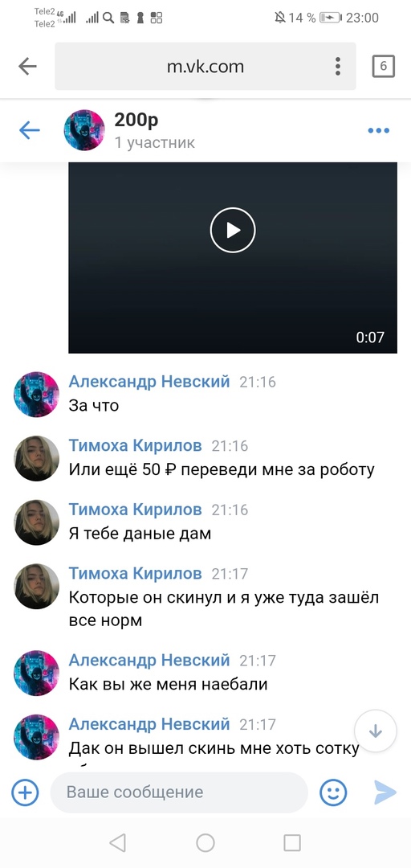Viewport: 411px width, 868px height.
Task: Open the browser vertical dots menu
Action: coord(337,67)
